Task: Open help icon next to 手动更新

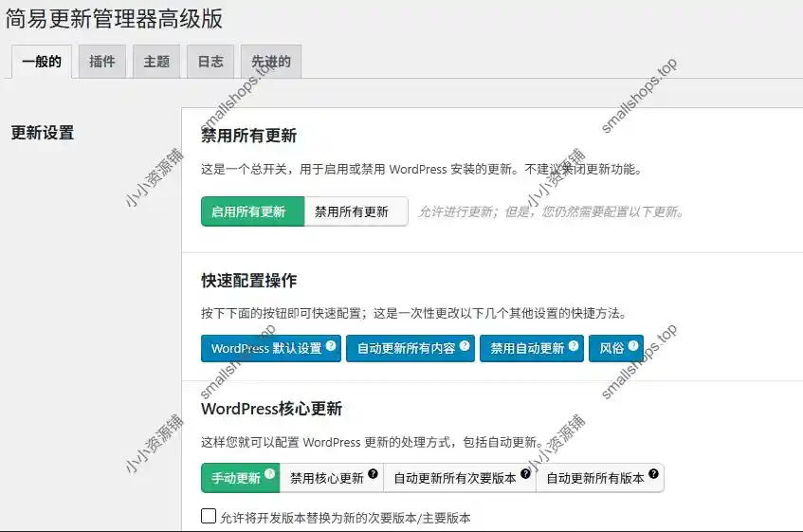Action: (270, 473)
